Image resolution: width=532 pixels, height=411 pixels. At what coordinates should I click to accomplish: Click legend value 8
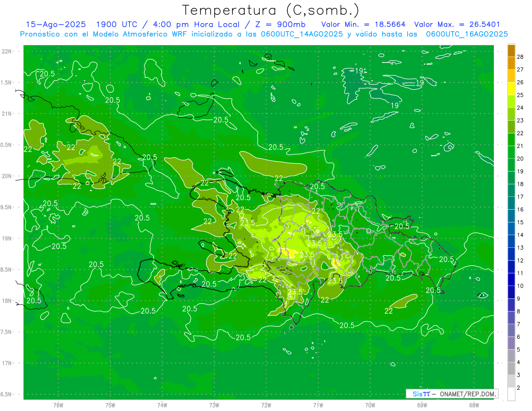(519, 312)
